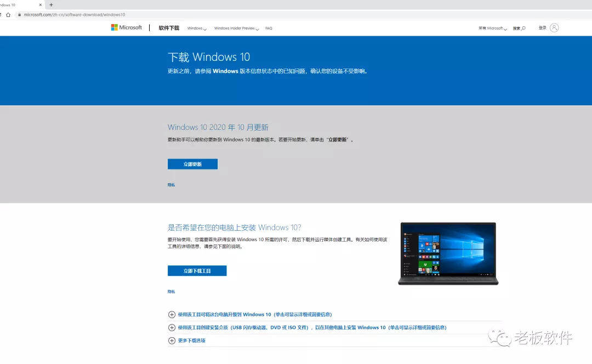Screen dimensions: 592x364
Task: Select the Windows 10 browser tab
Action: [x=16, y=5]
